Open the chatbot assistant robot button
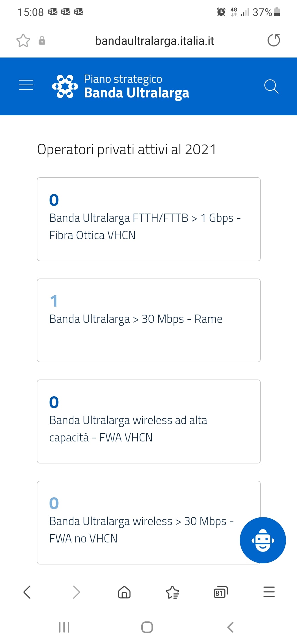The height and width of the screenshot is (644, 297). (263, 540)
